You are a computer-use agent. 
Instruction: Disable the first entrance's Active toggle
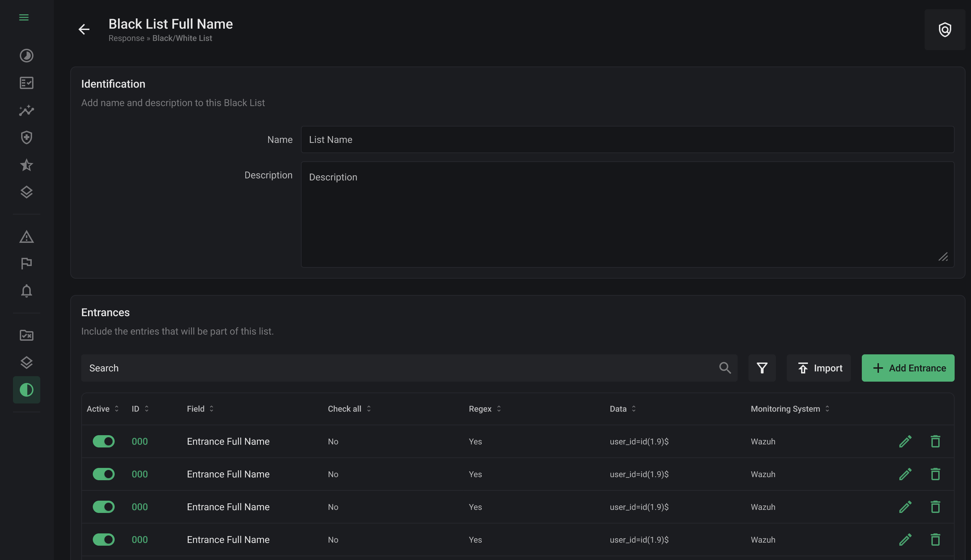coord(103,442)
